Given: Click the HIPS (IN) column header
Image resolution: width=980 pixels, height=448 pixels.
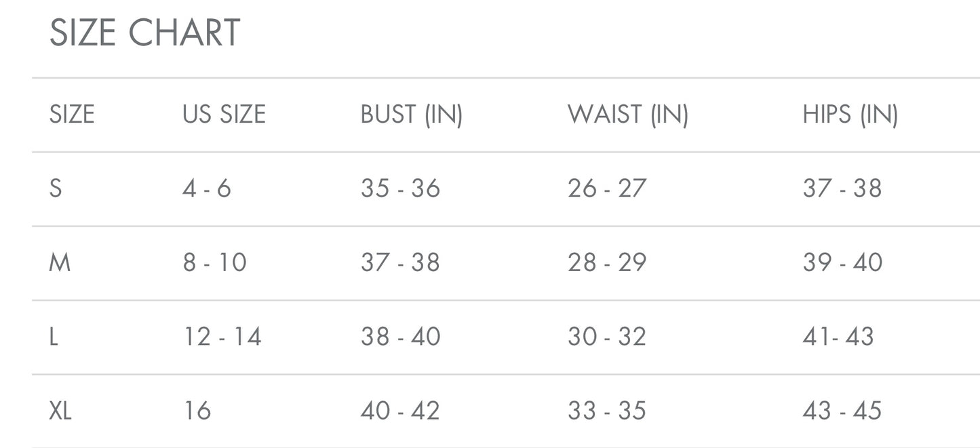Looking at the screenshot, I should tap(850, 115).
